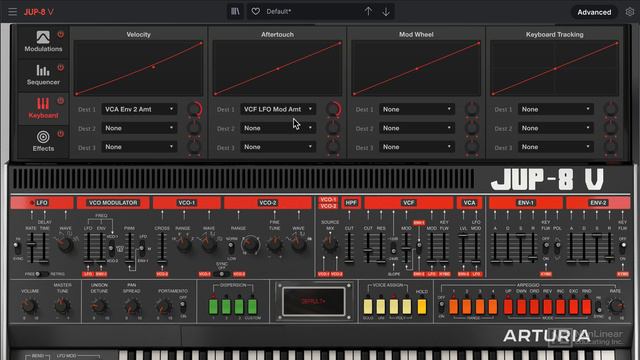Screen dimensions: 640x360
Task: Click the Volume knob
Action: tap(29, 305)
